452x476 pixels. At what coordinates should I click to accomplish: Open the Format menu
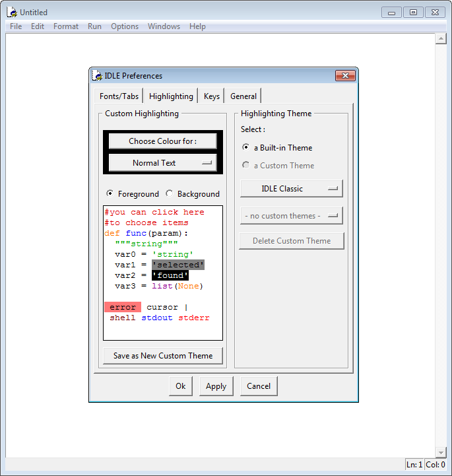[x=66, y=26]
